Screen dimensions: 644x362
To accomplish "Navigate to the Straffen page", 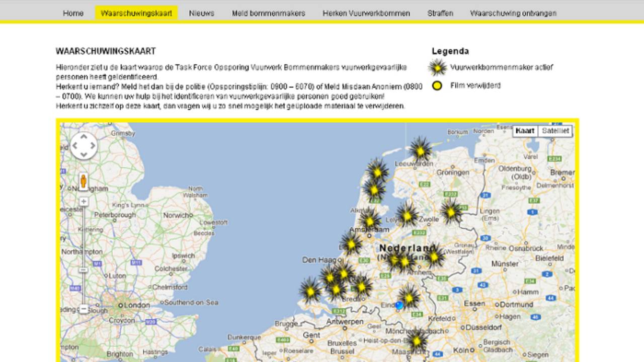I will (x=440, y=13).
